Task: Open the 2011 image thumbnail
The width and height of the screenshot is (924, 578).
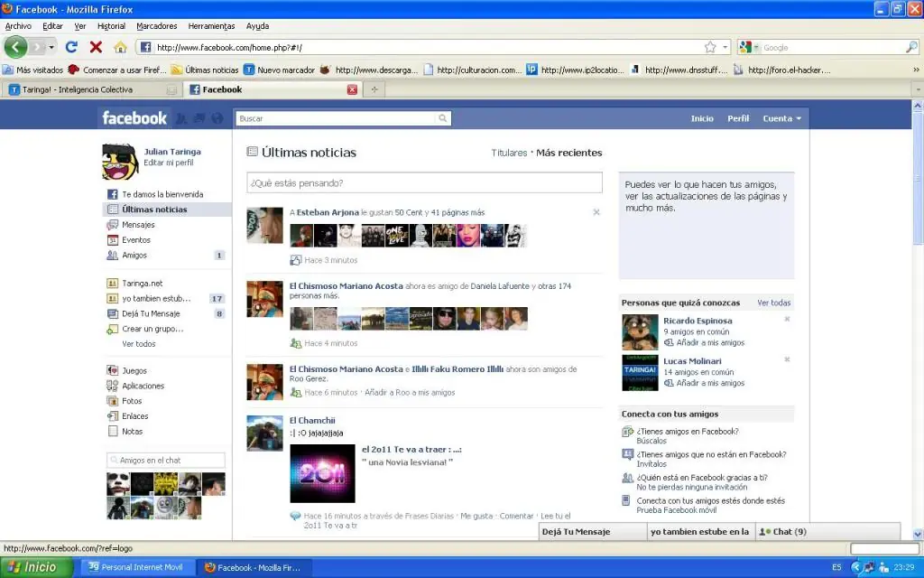Action: [x=322, y=473]
